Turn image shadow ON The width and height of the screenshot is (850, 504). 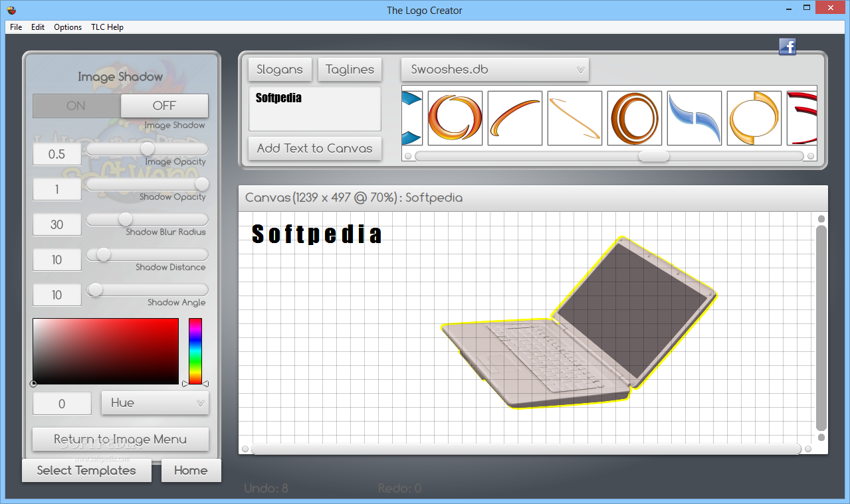coord(76,106)
